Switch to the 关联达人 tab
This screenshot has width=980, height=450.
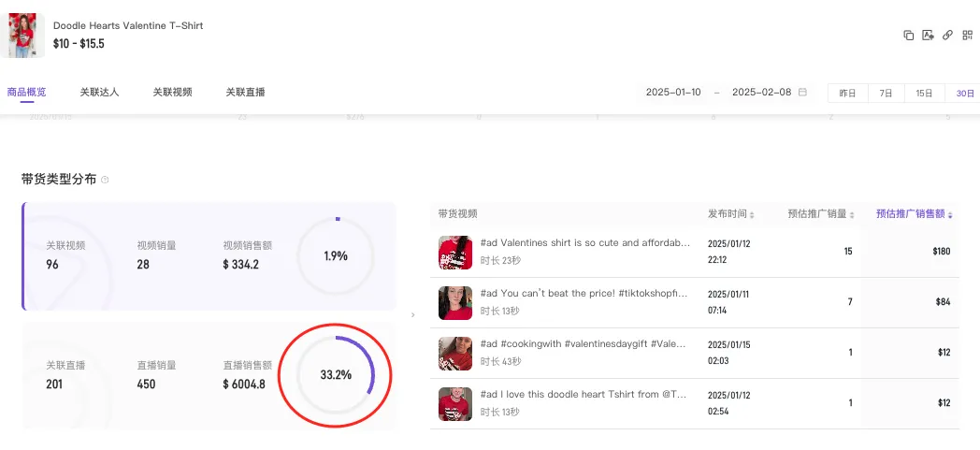[x=99, y=92]
